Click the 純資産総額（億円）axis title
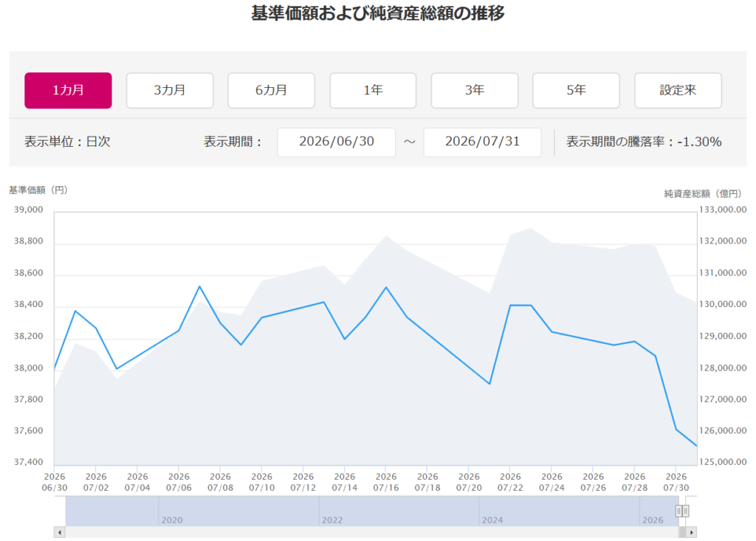 pyautogui.click(x=703, y=193)
